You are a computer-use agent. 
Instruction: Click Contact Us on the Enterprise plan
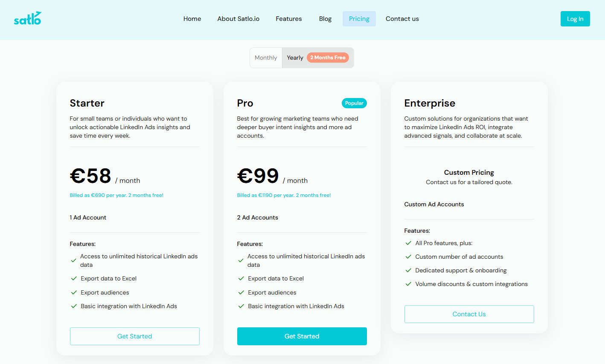(x=469, y=314)
